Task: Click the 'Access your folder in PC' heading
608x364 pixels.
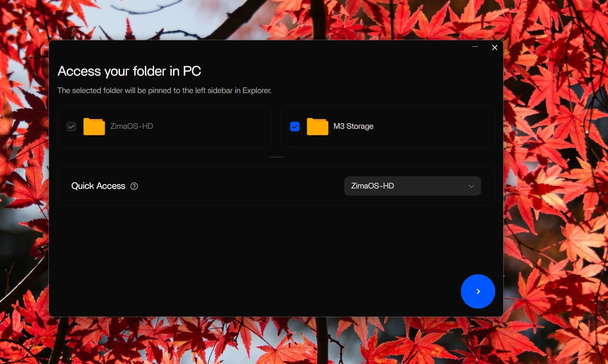Action: [x=129, y=71]
